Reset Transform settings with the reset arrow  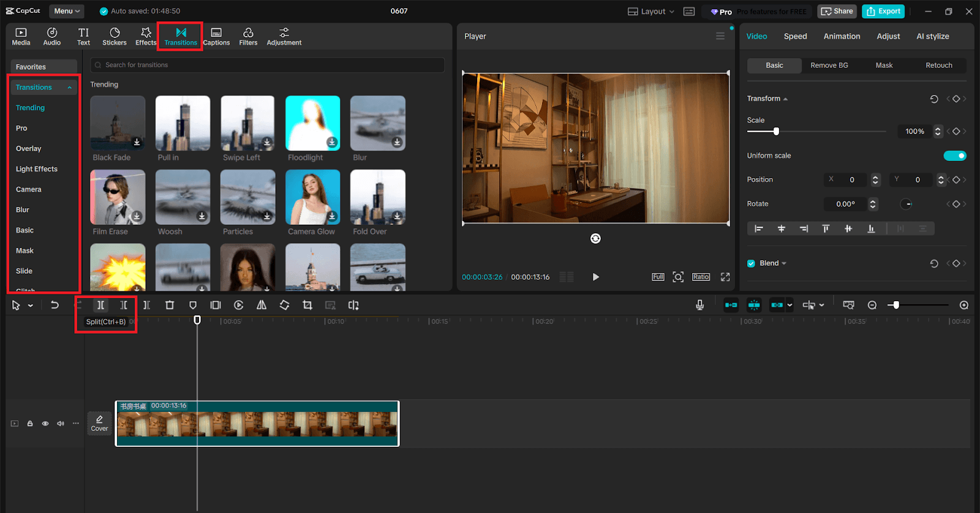coord(934,99)
